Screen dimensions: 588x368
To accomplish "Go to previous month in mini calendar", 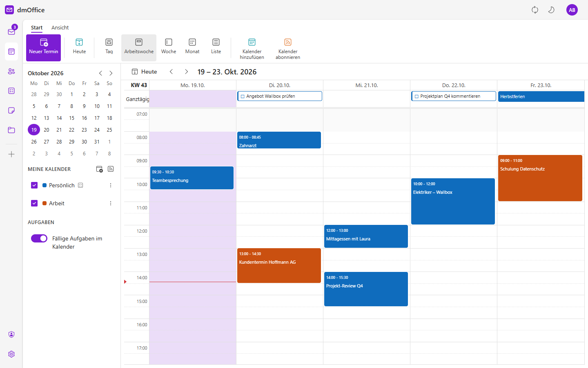I will click(100, 73).
